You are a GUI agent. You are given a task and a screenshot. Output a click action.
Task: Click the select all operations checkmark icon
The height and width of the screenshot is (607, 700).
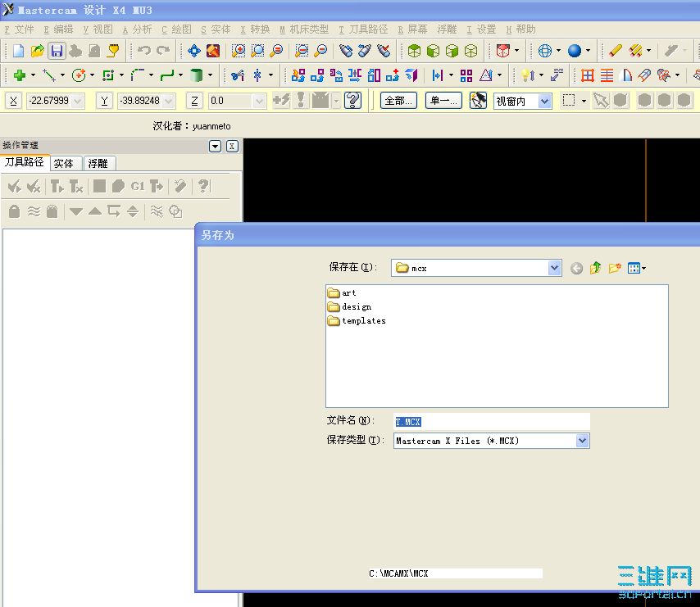(14, 186)
